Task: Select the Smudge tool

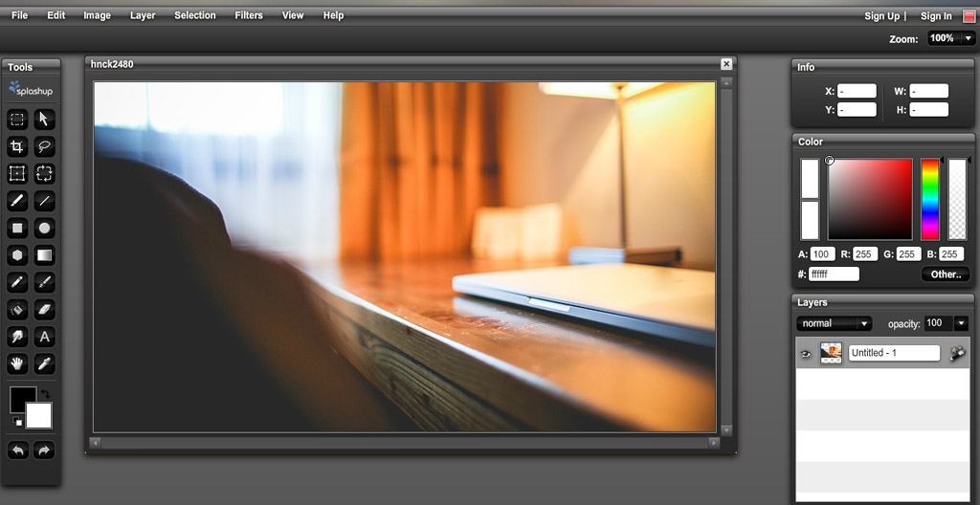Action: (x=17, y=337)
